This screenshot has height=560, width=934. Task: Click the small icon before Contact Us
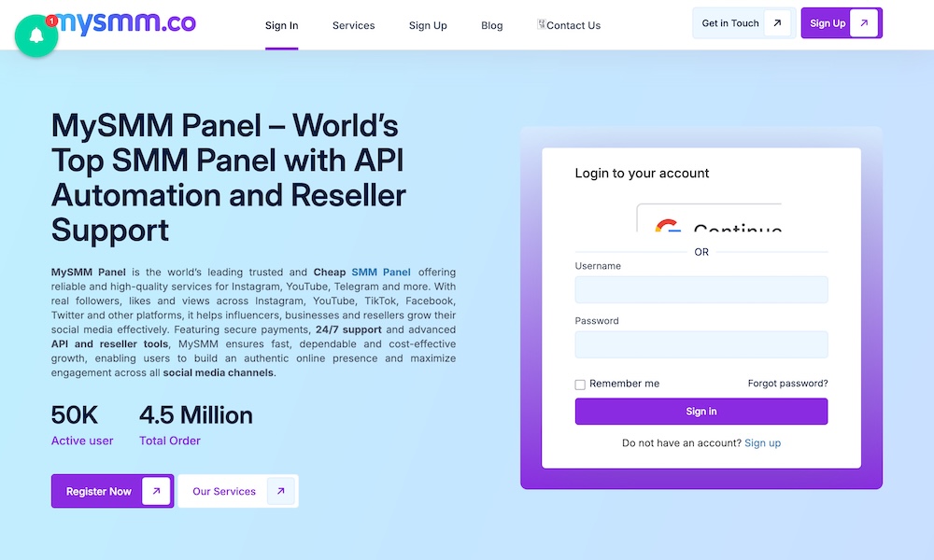click(542, 24)
